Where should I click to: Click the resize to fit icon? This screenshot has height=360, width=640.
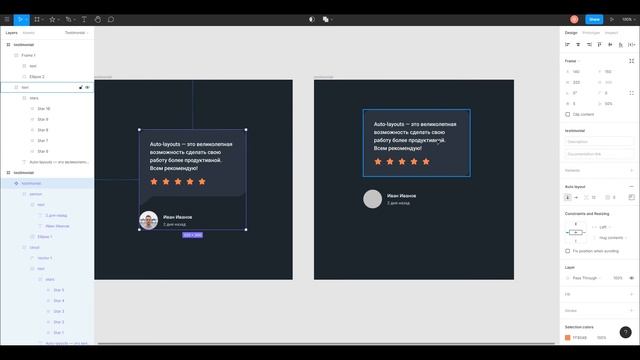(631, 61)
